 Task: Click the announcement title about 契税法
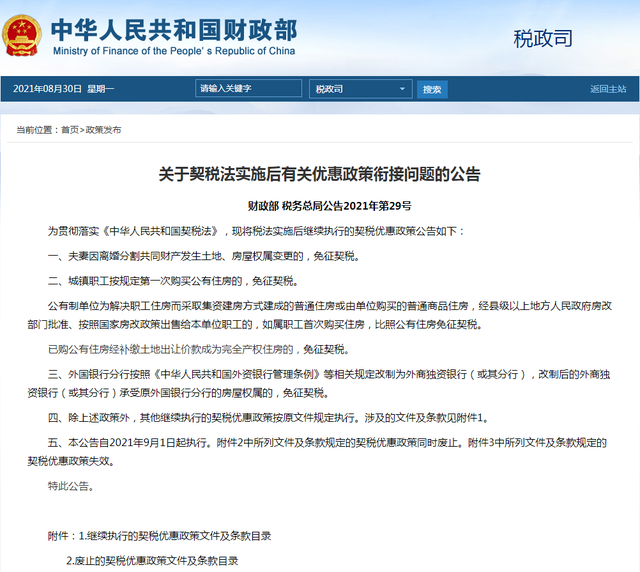tap(320, 175)
